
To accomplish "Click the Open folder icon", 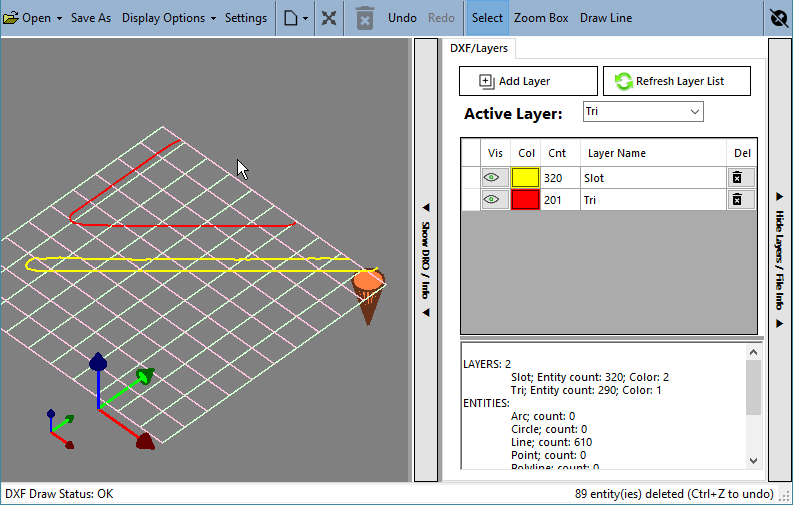I will pos(10,18).
